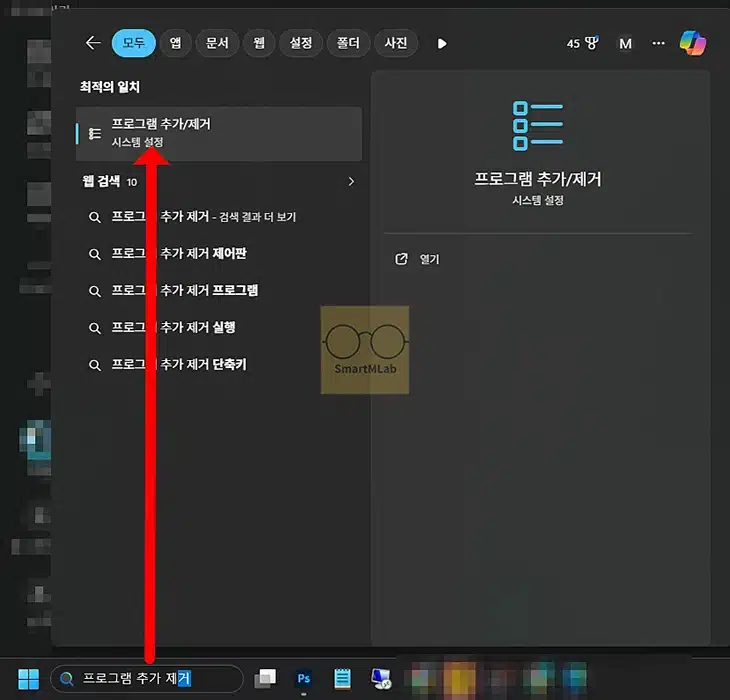Show more filter tabs with play arrow
The width and height of the screenshot is (730, 700).
pos(442,44)
